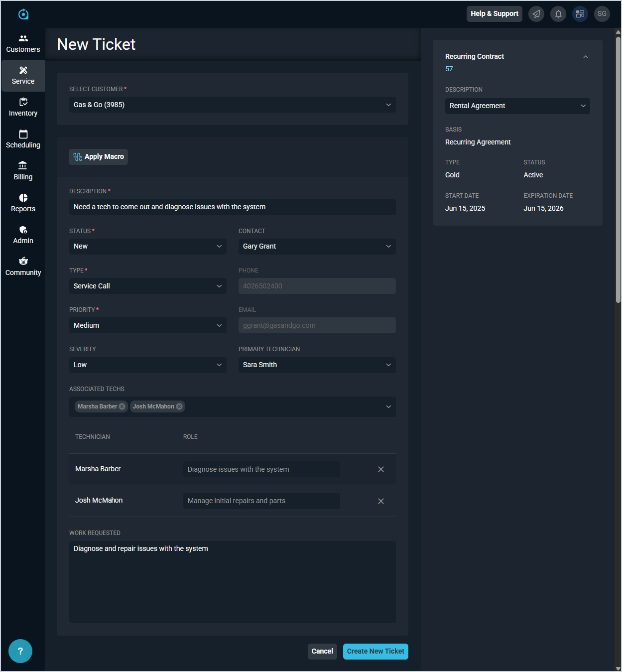Click the scrollbar down arrow
622x672 pixels.
(618, 668)
